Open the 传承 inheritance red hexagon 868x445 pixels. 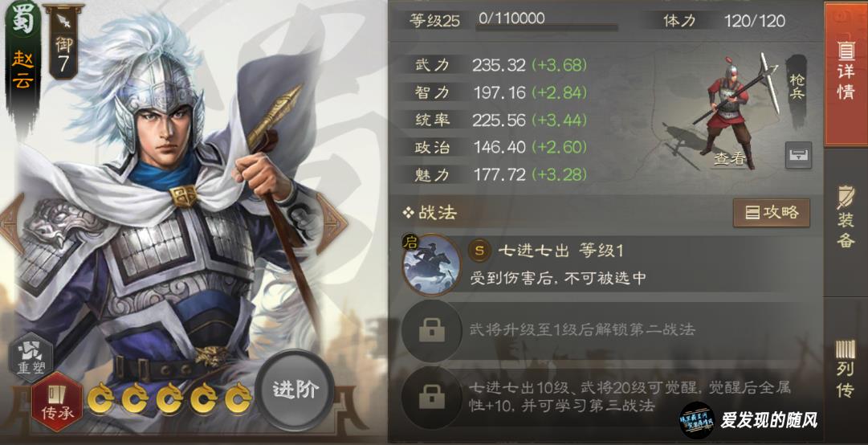pos(57,402)
